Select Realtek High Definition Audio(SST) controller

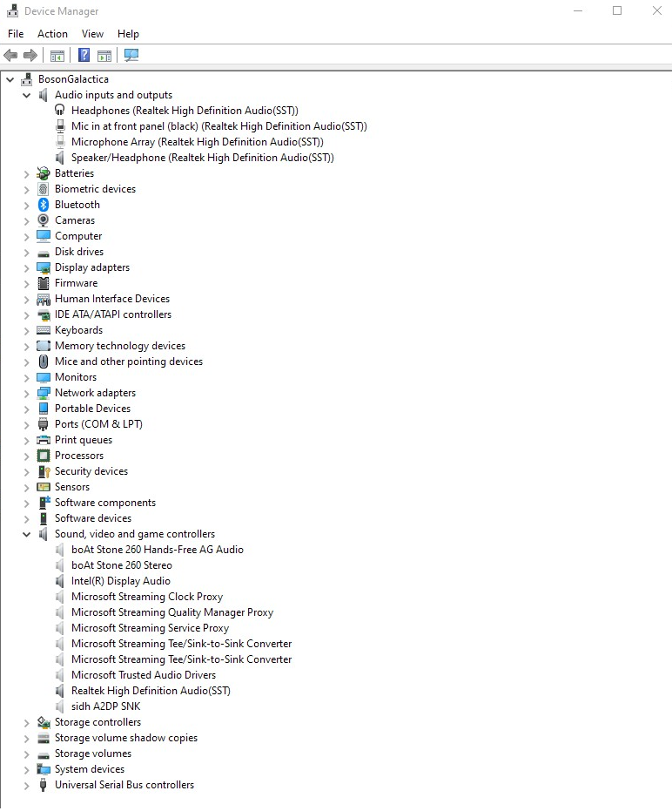click(x=151, y=691)
